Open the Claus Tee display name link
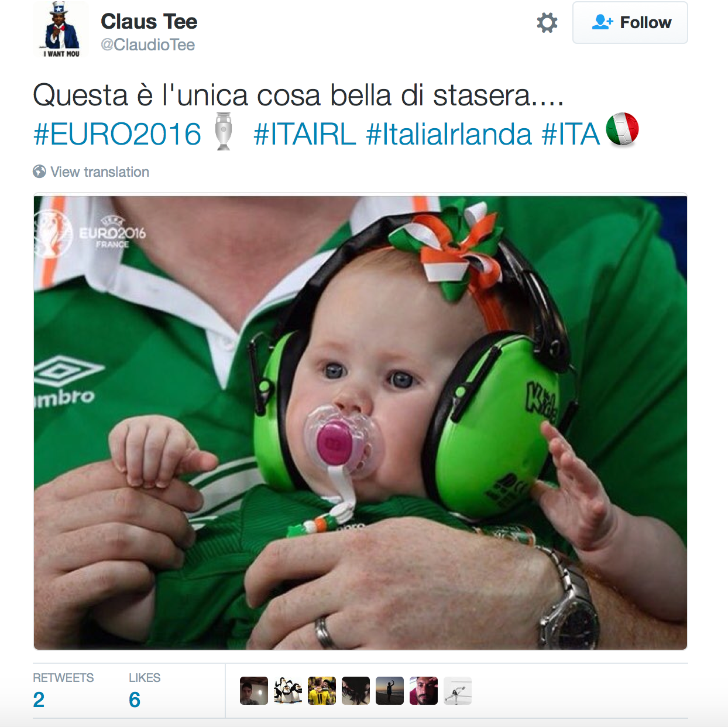 pyautogui.click(x=149, y=22)
